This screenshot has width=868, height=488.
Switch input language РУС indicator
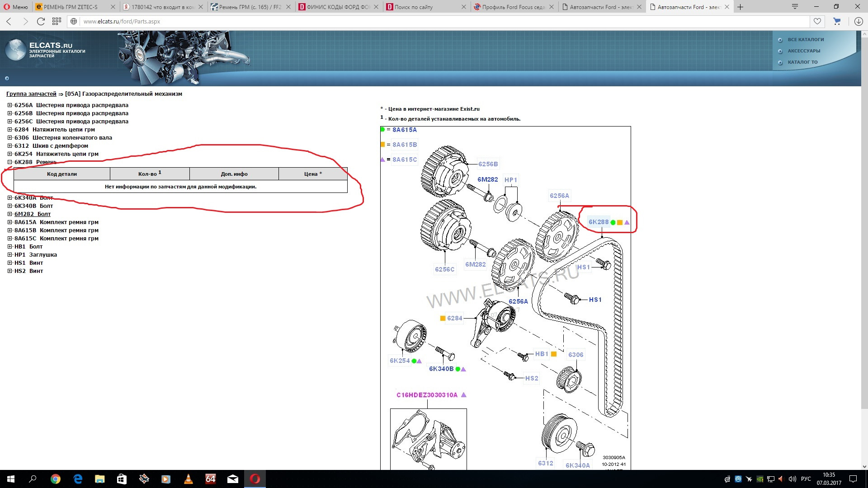click(806, 479)
